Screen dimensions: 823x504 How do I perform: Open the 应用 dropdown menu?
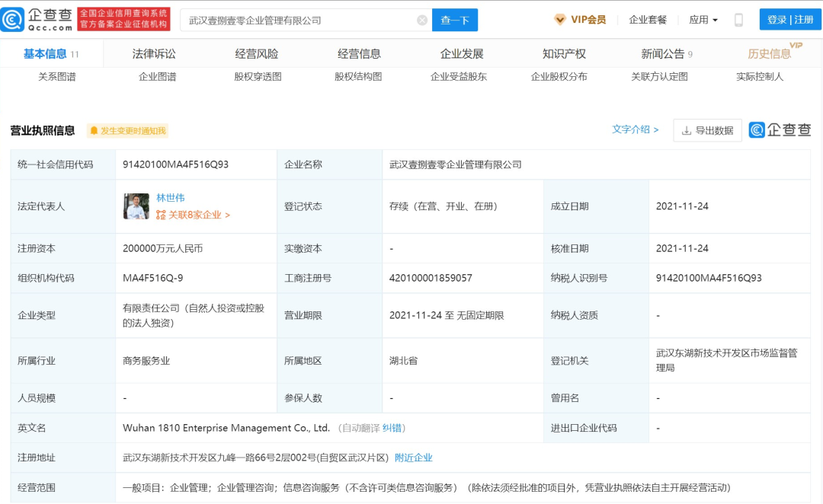(x=703, y=20)
